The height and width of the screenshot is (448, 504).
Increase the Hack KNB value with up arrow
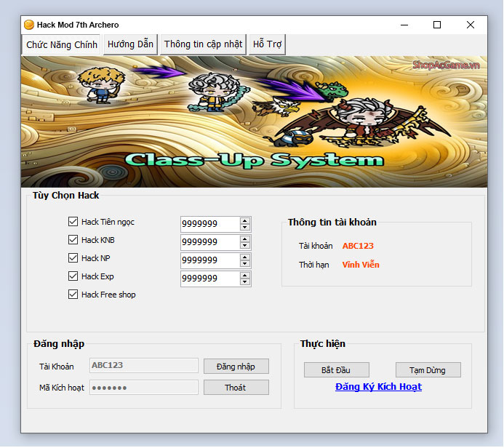click(x=245, y=239)
